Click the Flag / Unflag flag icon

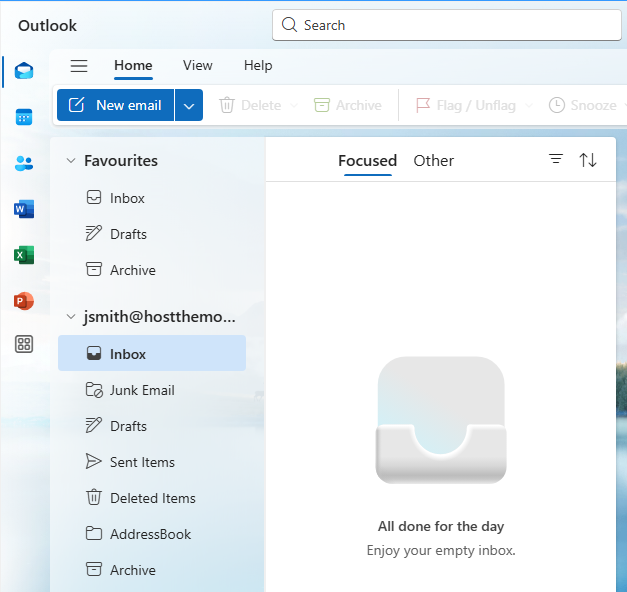point(423,105)
